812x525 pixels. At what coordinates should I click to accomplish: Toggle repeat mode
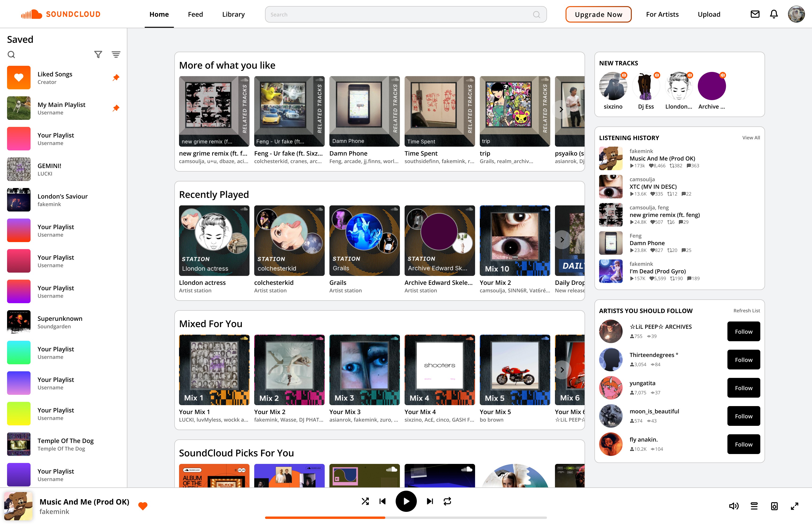coord(447,501)
